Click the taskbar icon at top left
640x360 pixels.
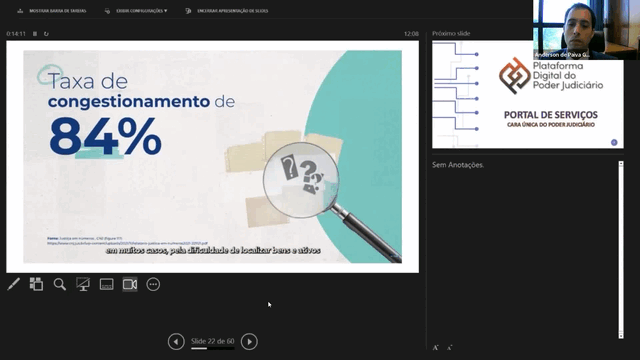click(20, 11)
